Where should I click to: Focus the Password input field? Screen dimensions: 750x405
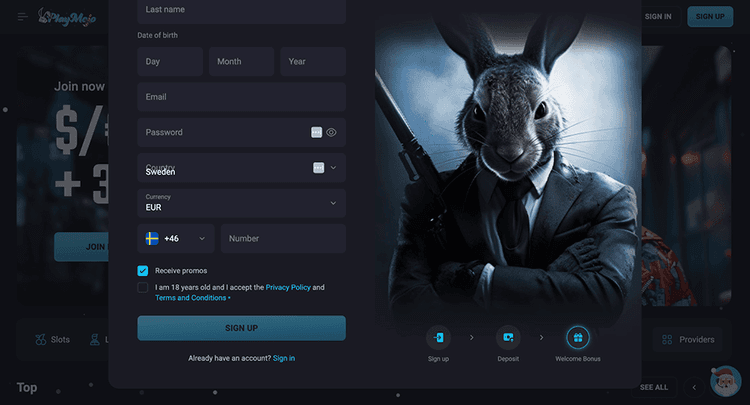tap(242, 132)
